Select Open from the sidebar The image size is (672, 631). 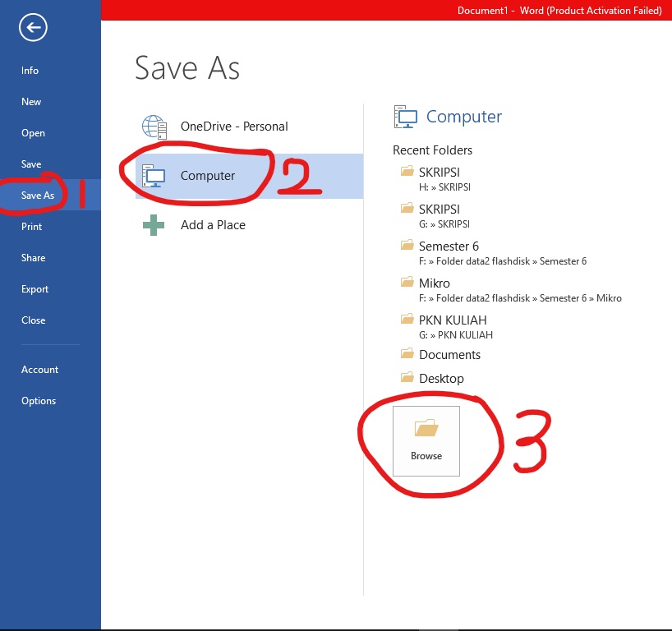point(33,133)
